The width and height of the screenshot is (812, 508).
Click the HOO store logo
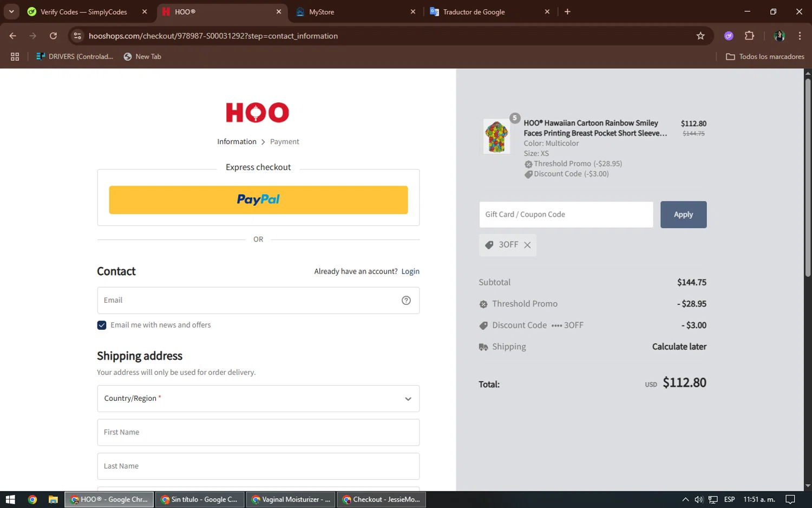point(258,113)
